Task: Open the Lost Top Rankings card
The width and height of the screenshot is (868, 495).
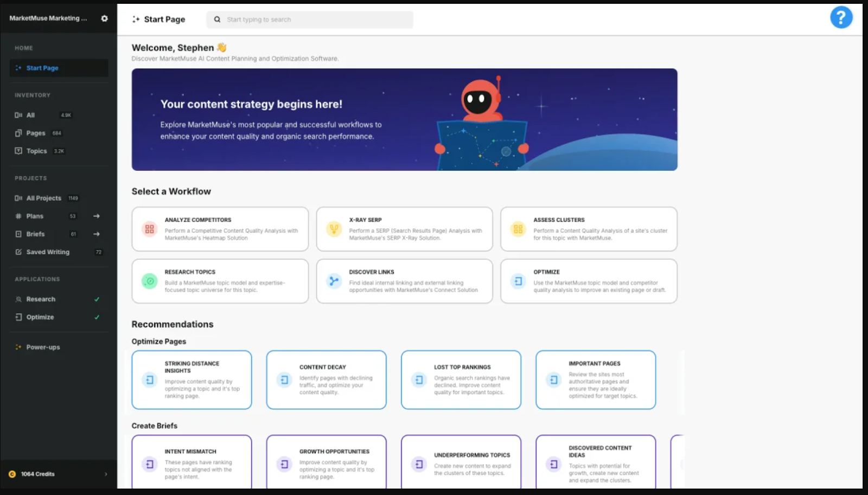Action: click(x=461, y=380)
